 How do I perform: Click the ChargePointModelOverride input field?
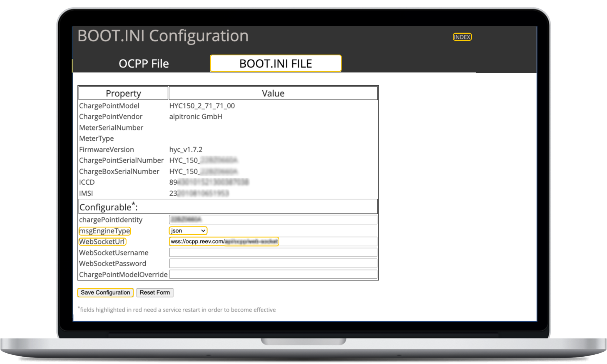click(x=273, y=274)
